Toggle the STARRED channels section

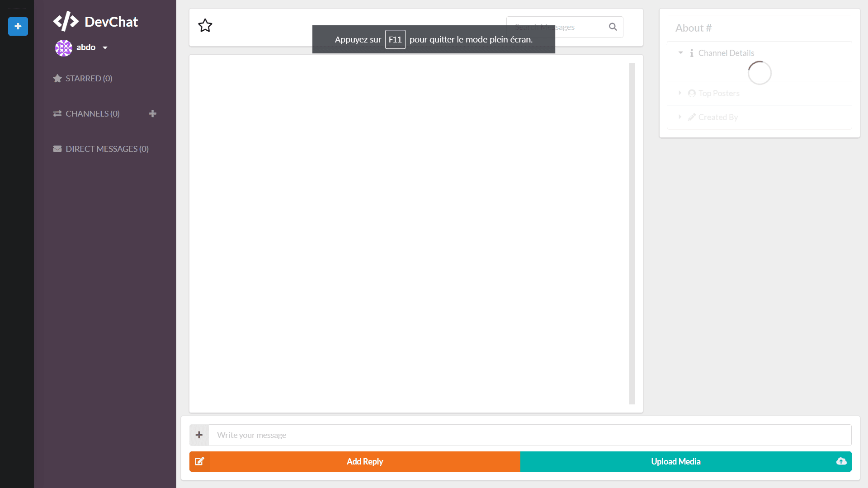coord(89,78)
